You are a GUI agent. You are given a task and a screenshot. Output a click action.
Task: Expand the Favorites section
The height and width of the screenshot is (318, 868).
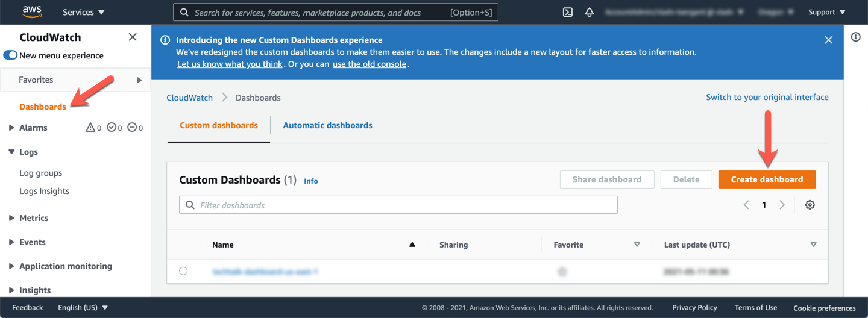[x=139, y=80]
